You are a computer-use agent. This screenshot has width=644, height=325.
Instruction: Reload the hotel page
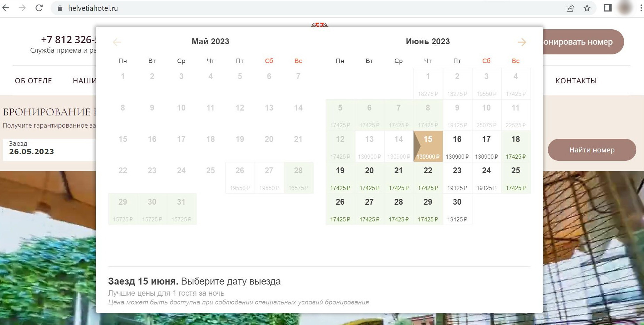tap(39, 8)
